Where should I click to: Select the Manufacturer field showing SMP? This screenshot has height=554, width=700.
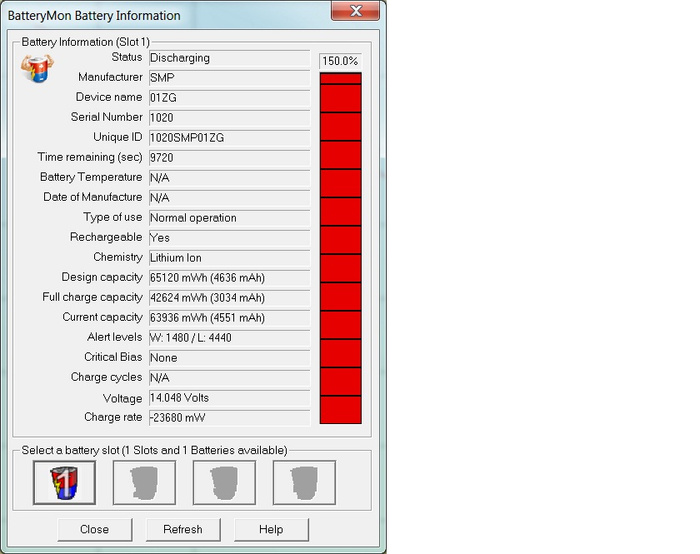point(228,78)
